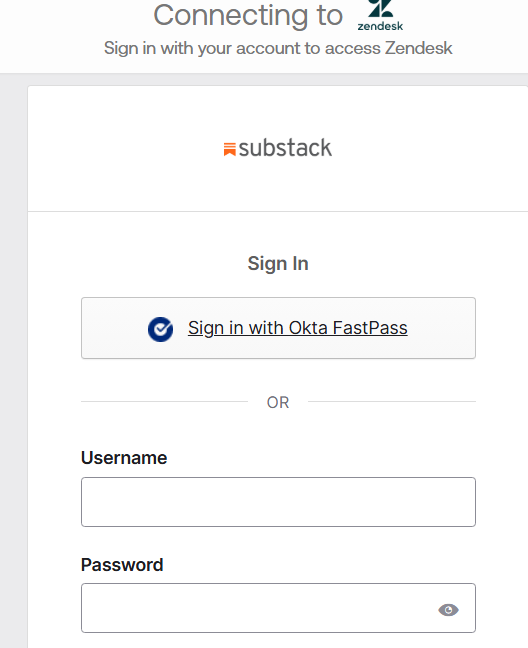Click the Zendesk Z logo mark
The image size is (528, 648).
pyautogui.click(x=380, y=9)
